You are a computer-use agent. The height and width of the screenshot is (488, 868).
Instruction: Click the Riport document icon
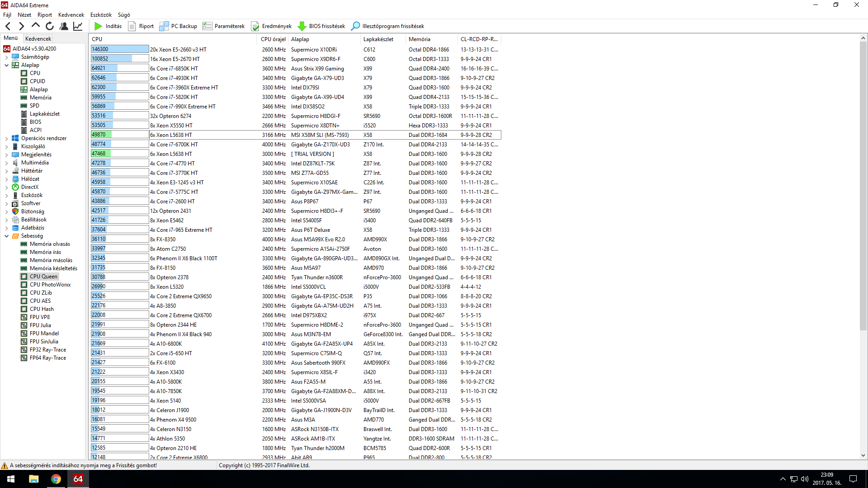(132, 26)
